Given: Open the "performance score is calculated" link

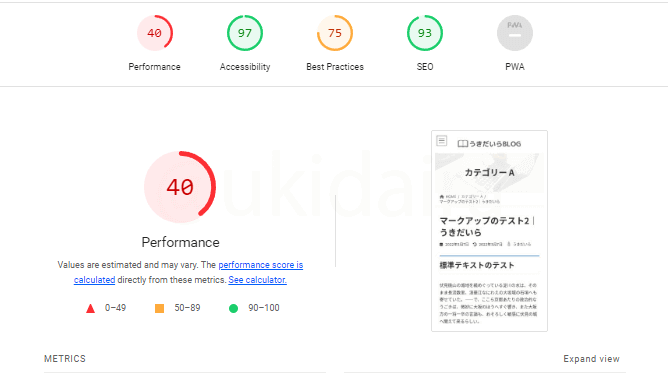Looking at the screenshot, I should [188, 272].
